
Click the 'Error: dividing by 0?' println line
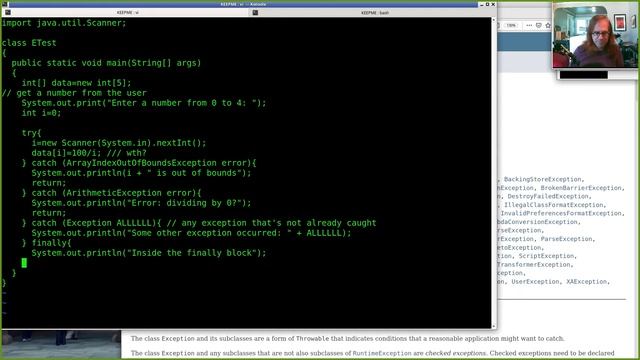coord(141,203)
